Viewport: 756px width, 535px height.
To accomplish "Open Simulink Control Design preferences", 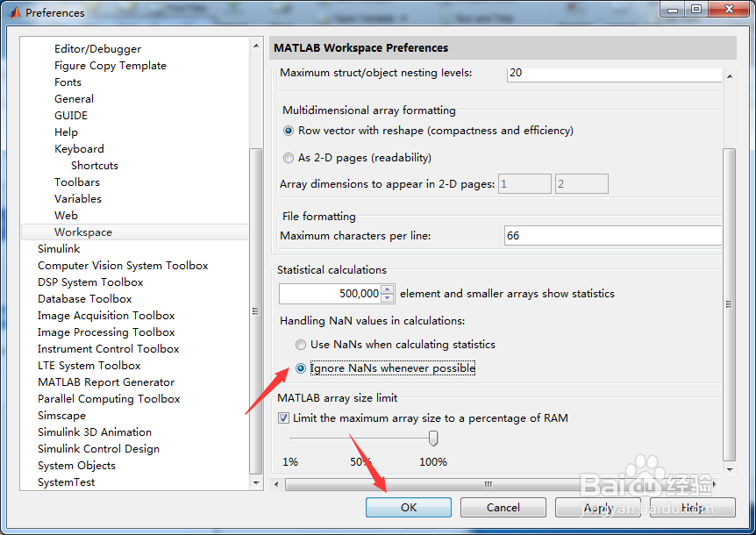I will click(98, 449).
